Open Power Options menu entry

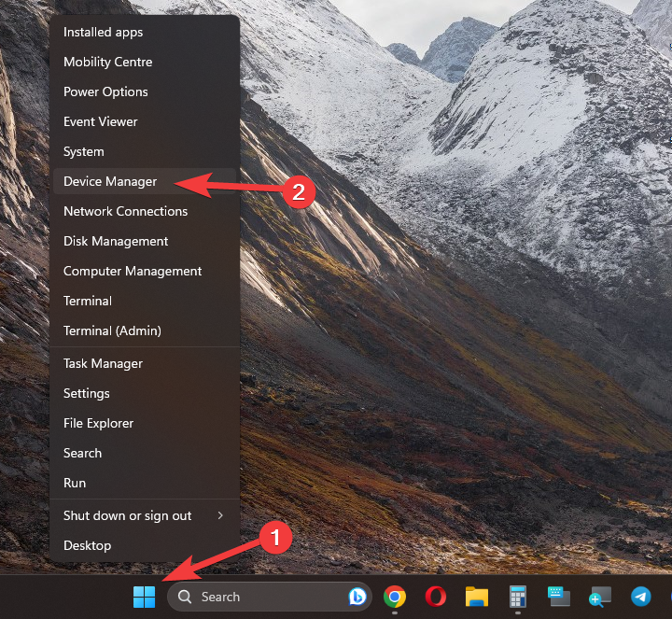tap(105, 91)
